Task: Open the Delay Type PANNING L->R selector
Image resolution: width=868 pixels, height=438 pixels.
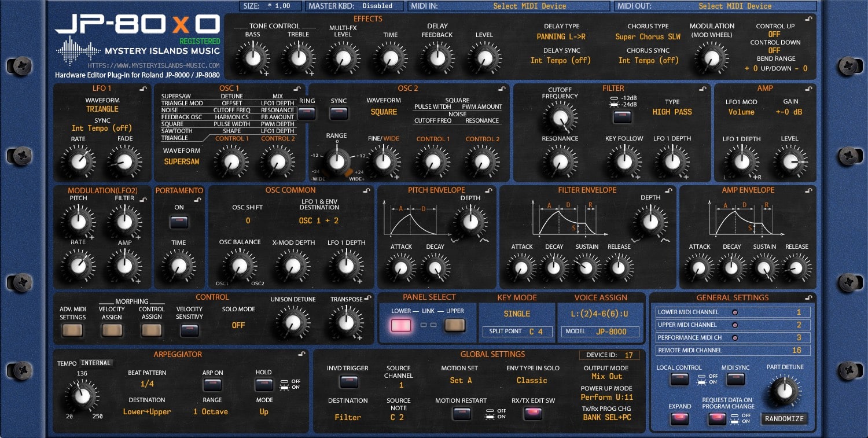Action: coord(561,37)
